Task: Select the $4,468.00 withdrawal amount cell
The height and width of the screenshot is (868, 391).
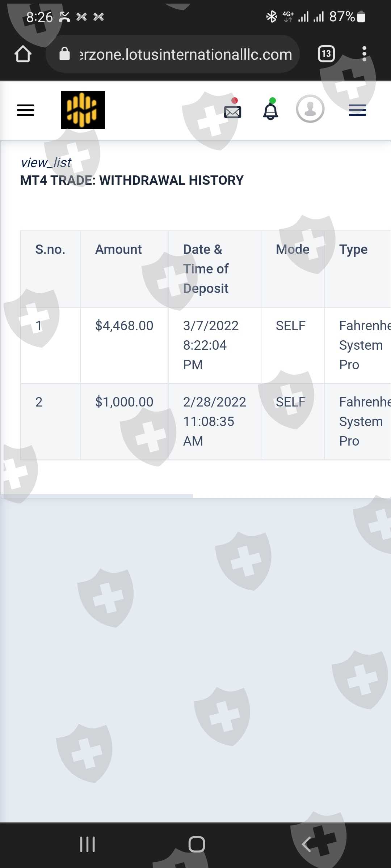Action: tap(124, 326)
